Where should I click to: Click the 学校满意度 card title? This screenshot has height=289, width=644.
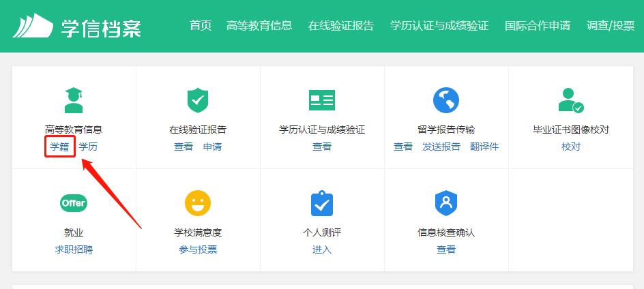(x=198, y=232)
